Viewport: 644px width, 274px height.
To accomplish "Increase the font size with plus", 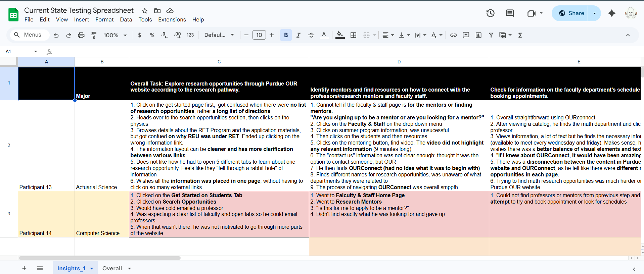I will [272, 35].
